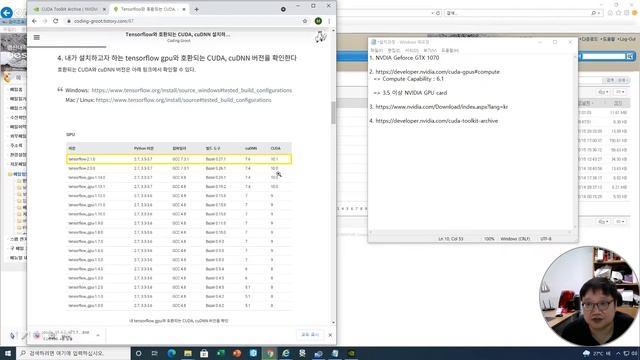
Task: Bookmark this page with the star icon
Action: click(x=304, y=21)
